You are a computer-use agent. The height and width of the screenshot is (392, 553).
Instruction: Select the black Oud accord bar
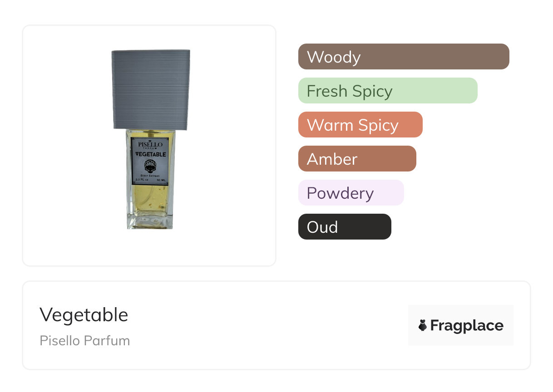coord(345,227)
